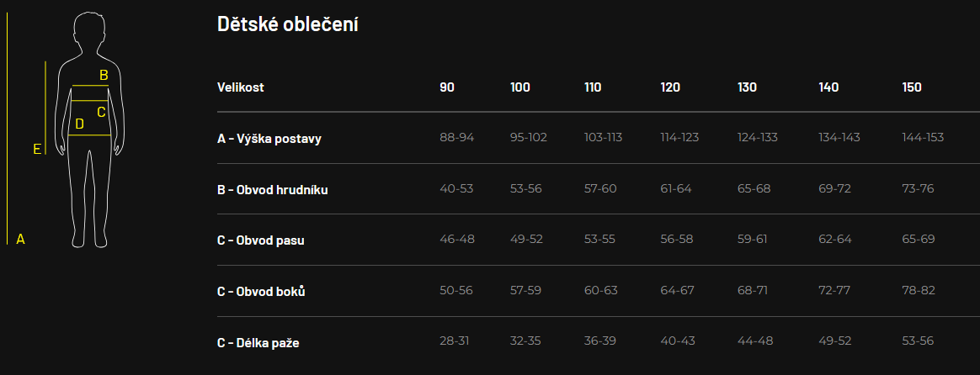
Task: Select the C - Obvod pasu row label
Action: 261,240
